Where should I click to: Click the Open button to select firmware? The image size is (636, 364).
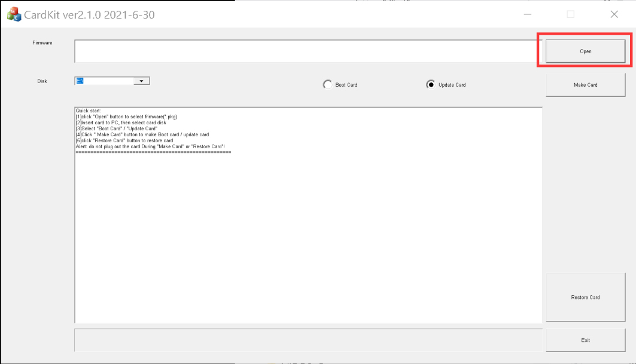click(x=585, y=51)
